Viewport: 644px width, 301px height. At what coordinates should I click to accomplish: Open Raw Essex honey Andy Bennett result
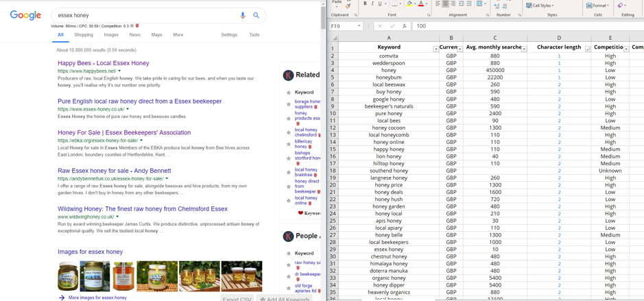(x=114, y=171)
